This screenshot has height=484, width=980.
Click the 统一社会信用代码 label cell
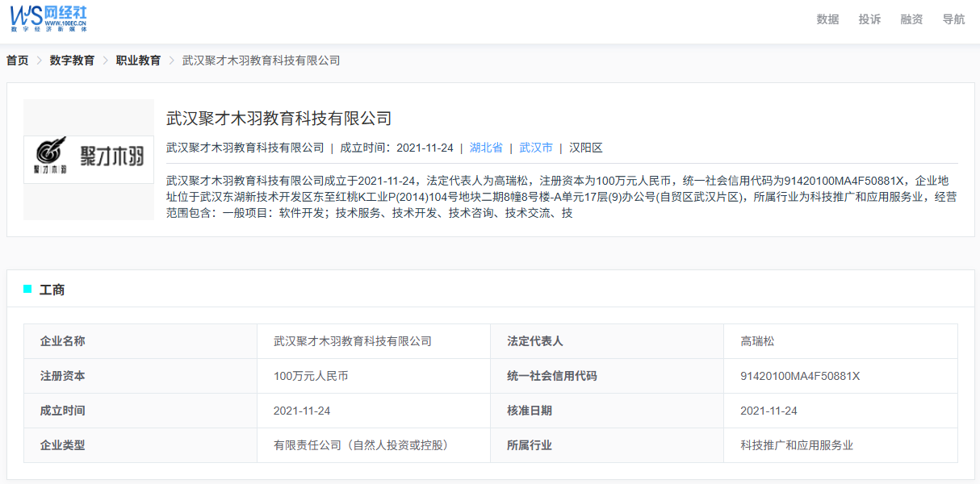[607, 376]
